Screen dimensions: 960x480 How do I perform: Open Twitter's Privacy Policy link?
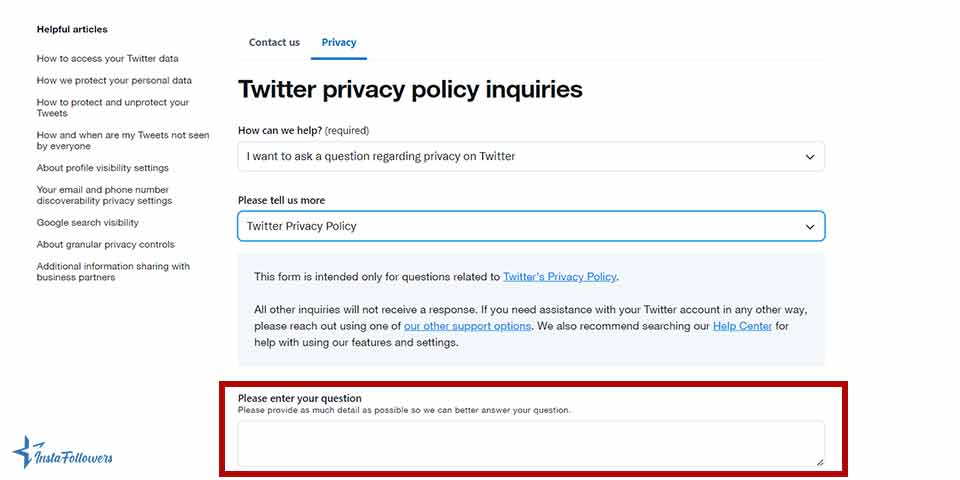tap(560, 277)
